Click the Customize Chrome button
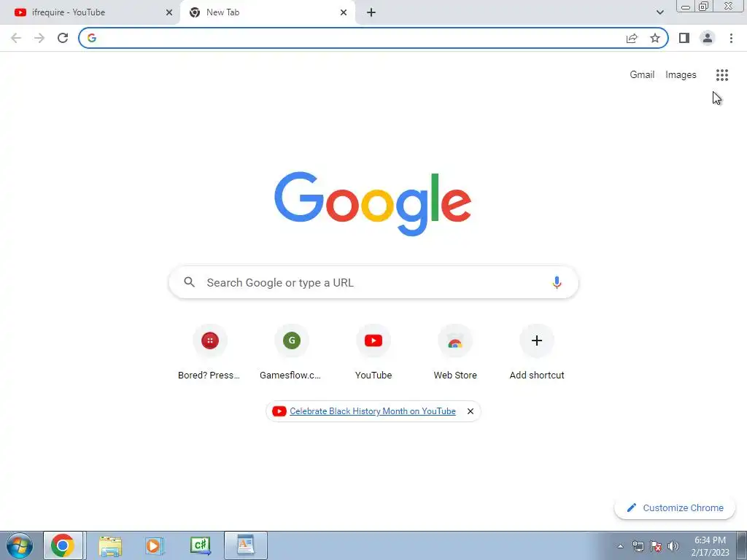The image size is (747, 560). click(x=675, y=508)
